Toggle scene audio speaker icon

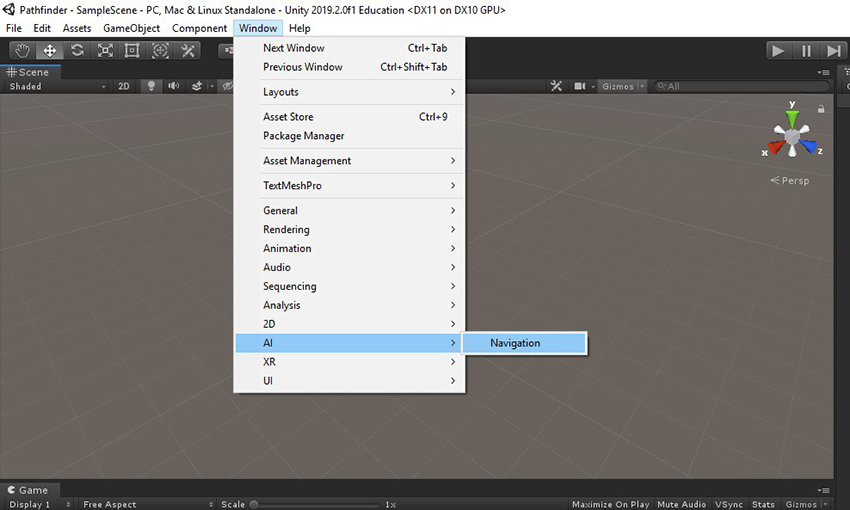pos(173,86)
